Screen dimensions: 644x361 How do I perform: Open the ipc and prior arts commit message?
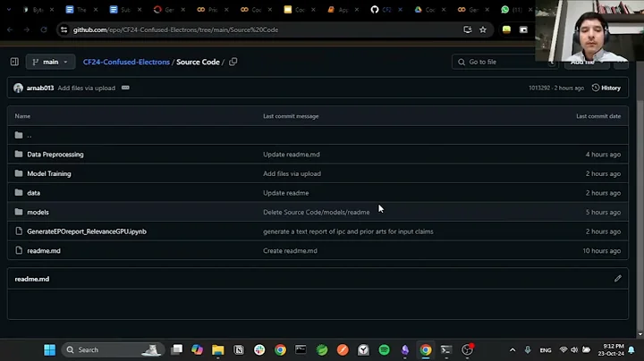point(348,231)
